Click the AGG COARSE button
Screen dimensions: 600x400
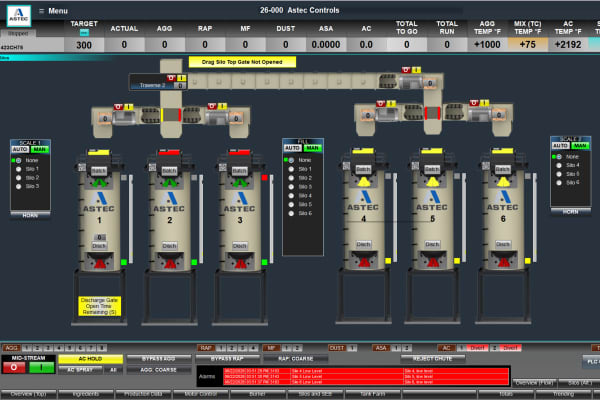(x=159, y=370)
